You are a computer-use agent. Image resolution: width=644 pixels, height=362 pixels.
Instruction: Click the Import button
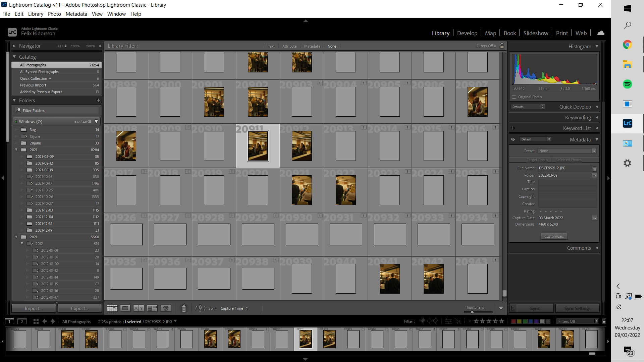pos(33,308)
